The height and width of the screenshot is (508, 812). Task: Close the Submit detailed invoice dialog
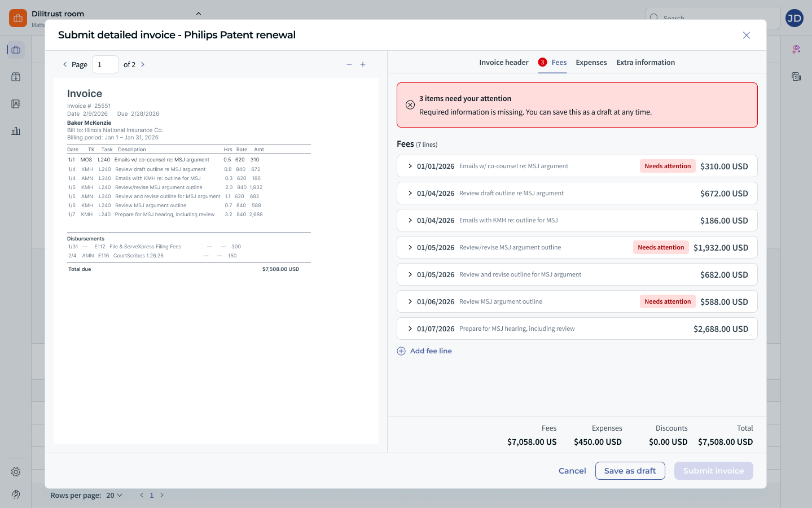(747, 35)
